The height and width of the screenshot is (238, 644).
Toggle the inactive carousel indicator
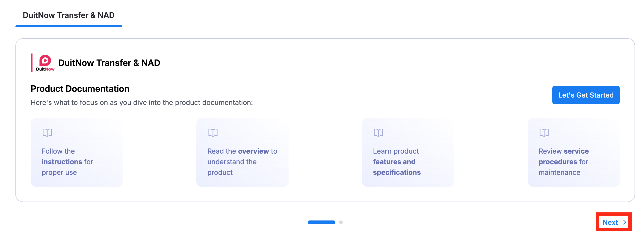tap(341, 222)
